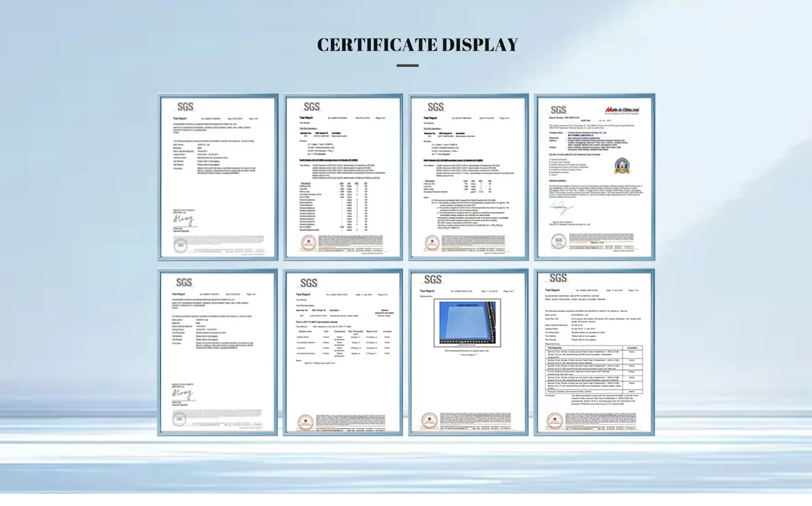Image resolution: width=812 pixels, height=506 pixels.
Task: Open the third certificate in the top row
Action: click(x=468, y=177)
